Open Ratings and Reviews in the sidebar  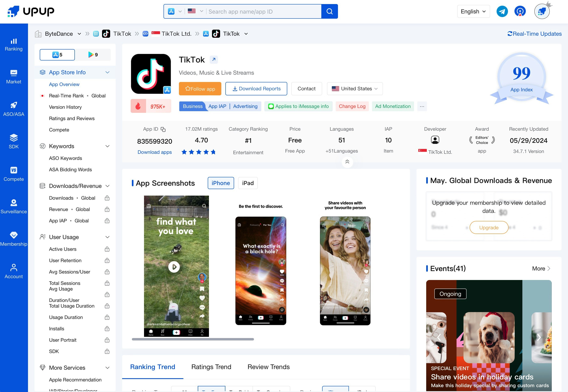click(72, 118)
